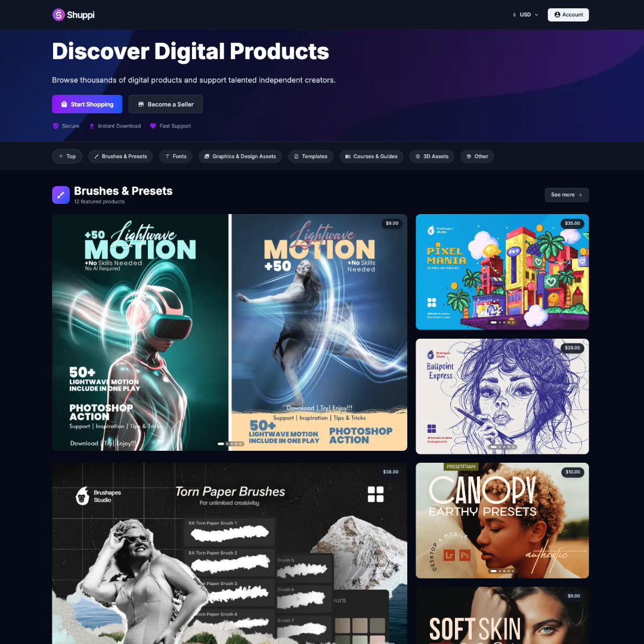Click Start Shopping button
The image size is (644, 644).
(x=87, y=104)
